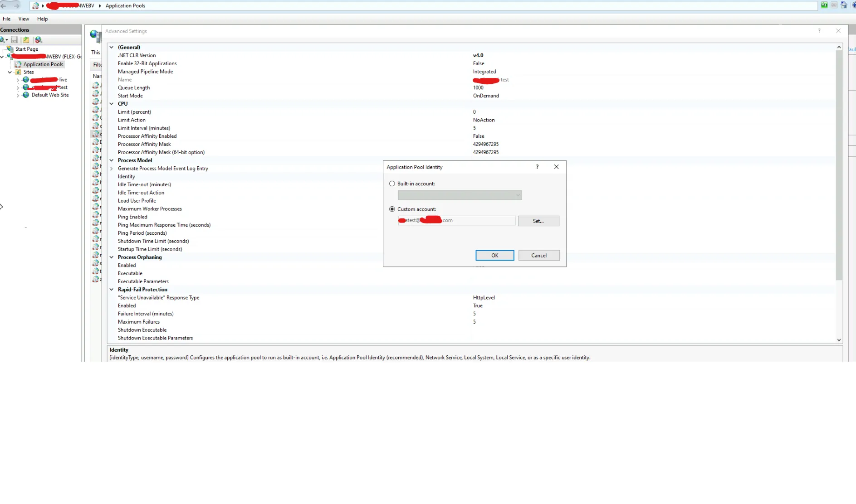Image resolution: width=856 pixels, height=504 pixels.
Task: Click the grey stop icon beside refresh
Action: (834, 5)
